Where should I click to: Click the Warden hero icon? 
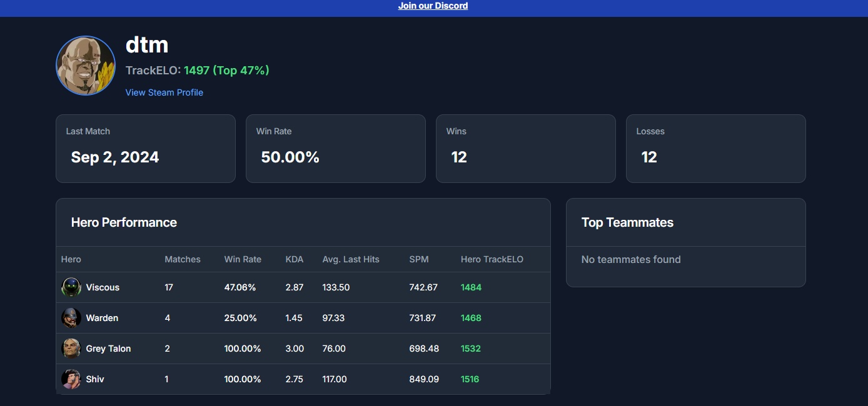click(71, 318)
